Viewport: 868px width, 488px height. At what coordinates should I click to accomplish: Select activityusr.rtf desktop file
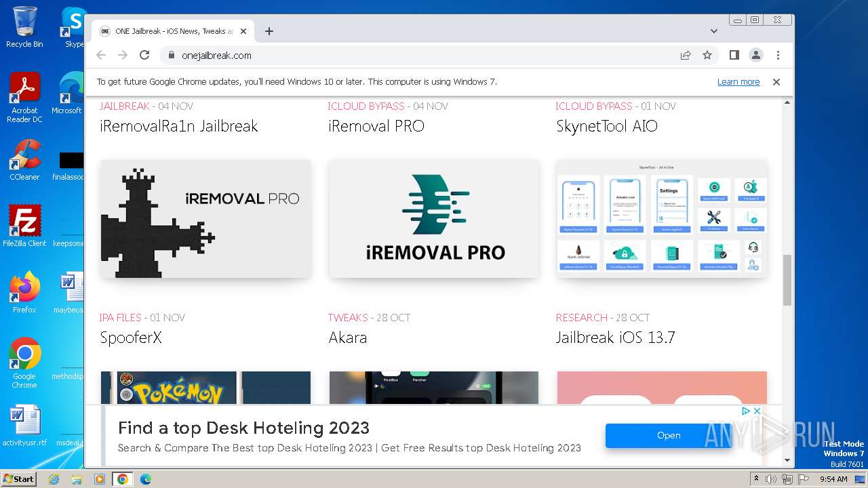24,426
